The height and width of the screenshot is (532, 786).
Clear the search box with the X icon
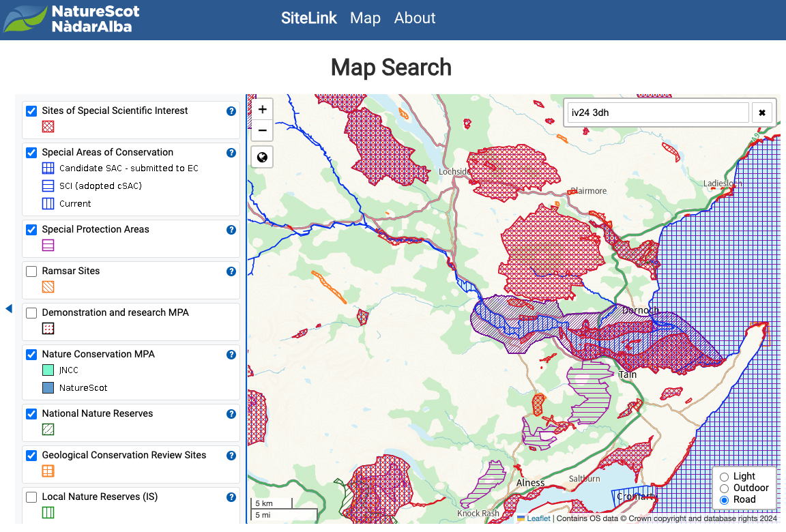pos(761,112)
